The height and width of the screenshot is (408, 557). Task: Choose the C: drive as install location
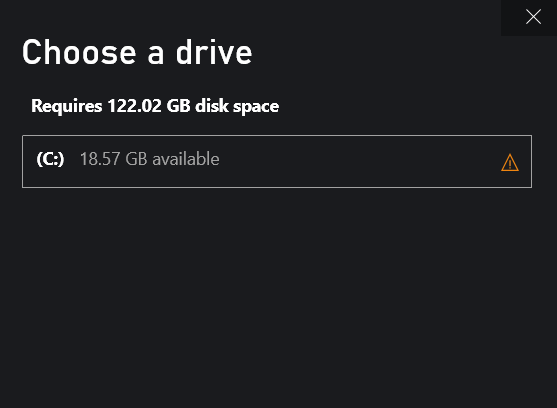click(277, 161)
